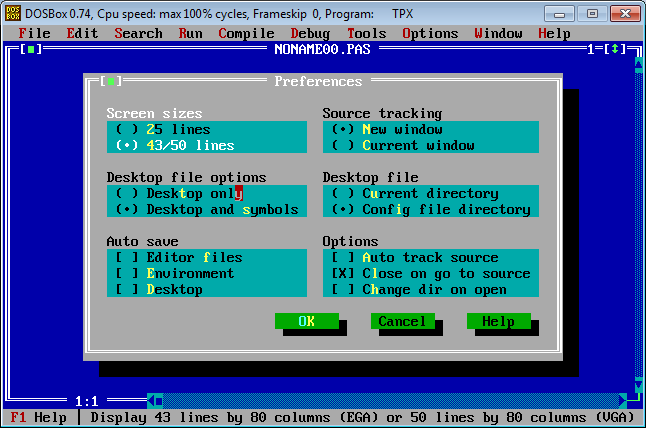Image resolution: width=646 pixels, height=428 pixels.
Task: Click the Preferences dialog close box icon
Action: point(113,81)
